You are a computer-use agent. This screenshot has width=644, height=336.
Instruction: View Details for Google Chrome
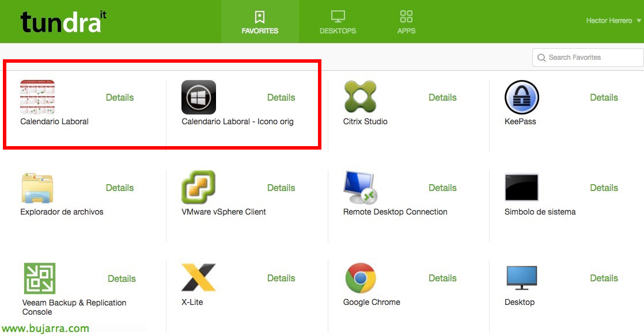(442, 278)
